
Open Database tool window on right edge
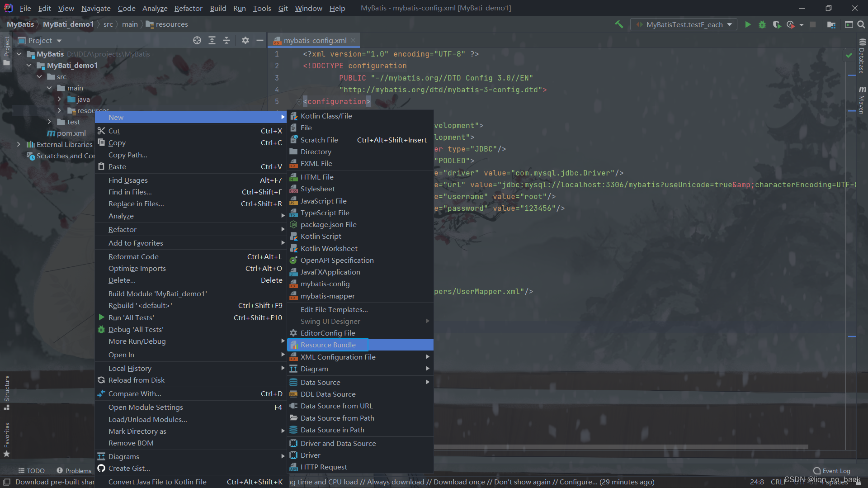(862, 56)
